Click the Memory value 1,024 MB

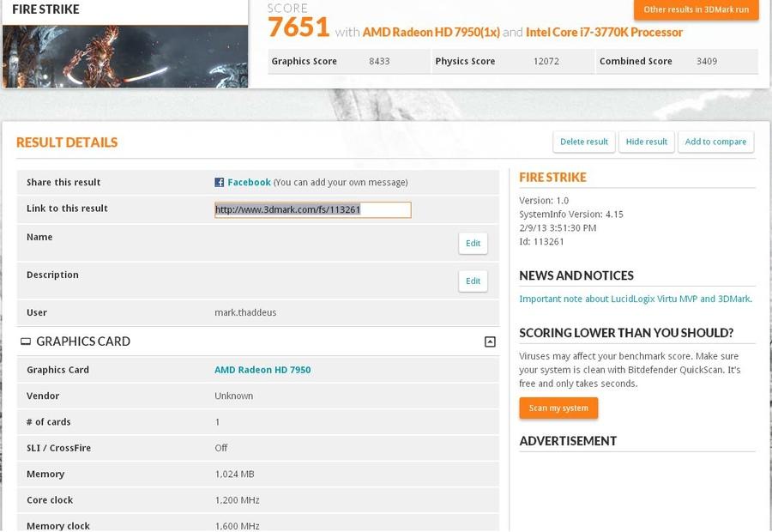click(x=234, y=475)
